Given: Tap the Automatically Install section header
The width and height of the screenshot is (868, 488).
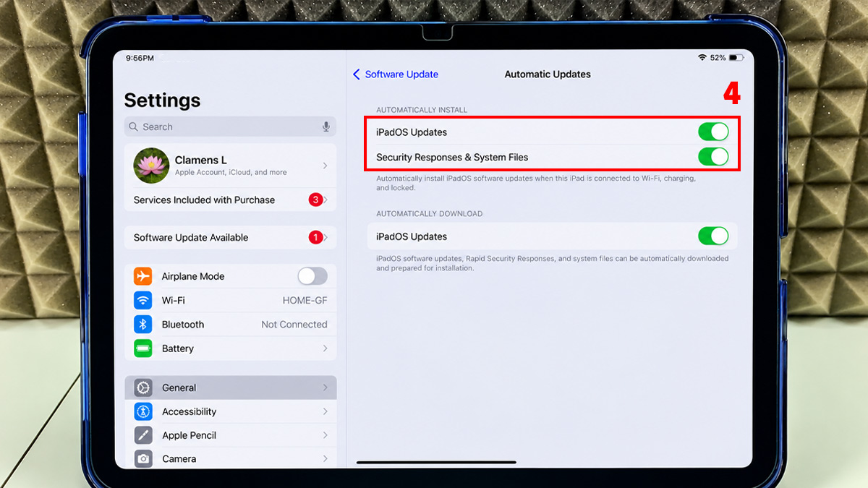Looking at the screenshot, I should click(x=422, y=110).
